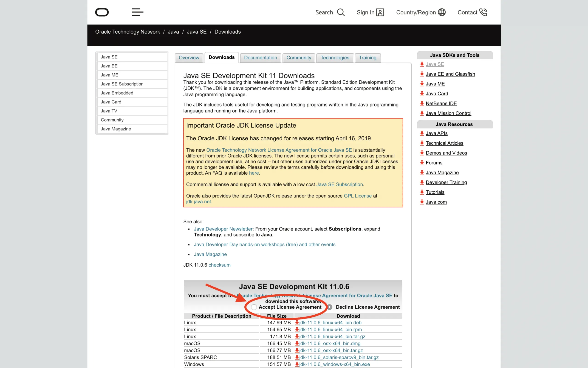Select Accept License Agreement radio button
Viewport: 588px width, 368px height.
[254, 307]
